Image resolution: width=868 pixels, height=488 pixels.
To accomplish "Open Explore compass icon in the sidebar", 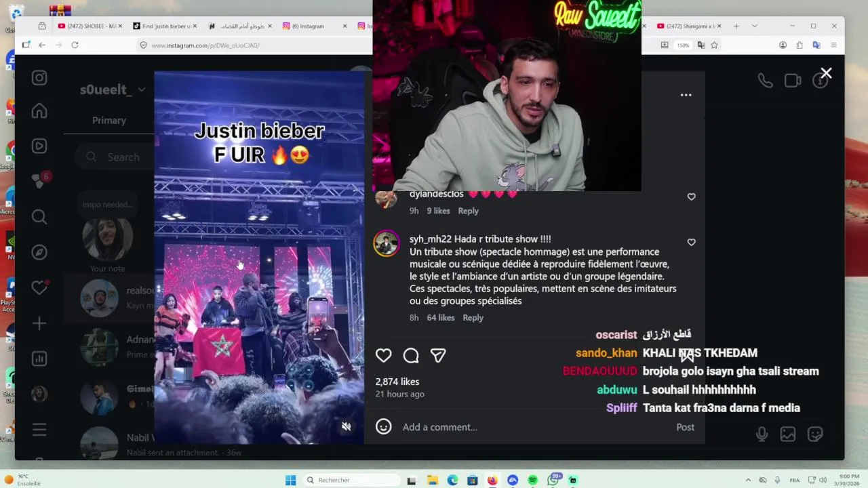I will tap(39, 252).
